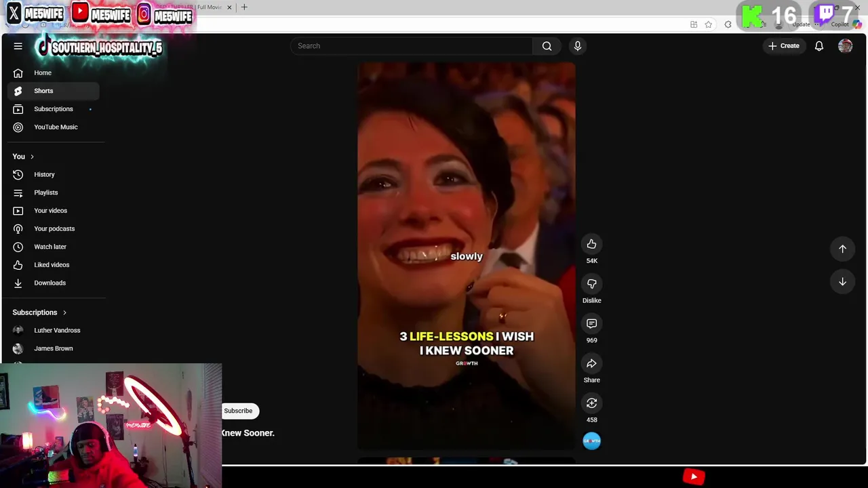This screenshot has height=488, width=868.
Task: Expand the You section chevron
Action: [x=32, y=157]
